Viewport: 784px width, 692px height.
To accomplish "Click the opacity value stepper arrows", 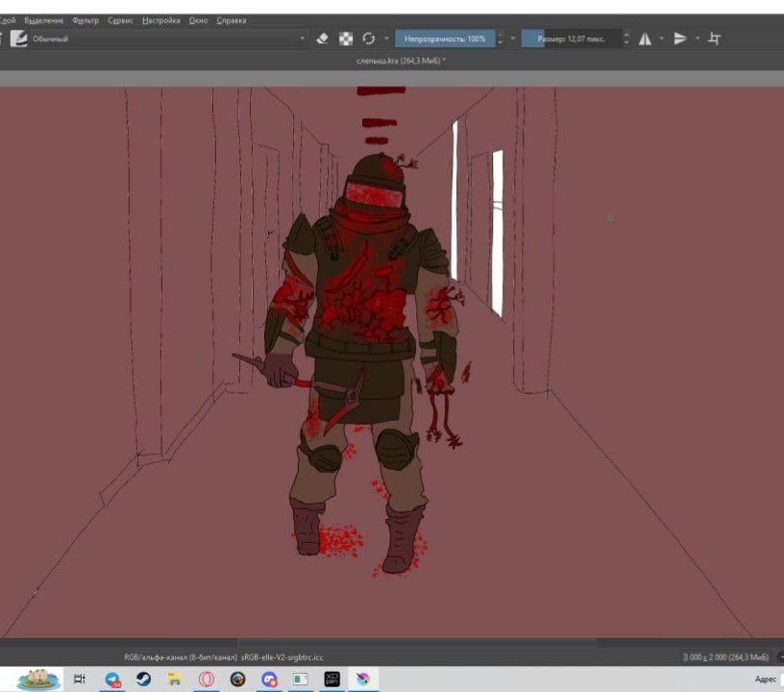I will tap(500, 38).
